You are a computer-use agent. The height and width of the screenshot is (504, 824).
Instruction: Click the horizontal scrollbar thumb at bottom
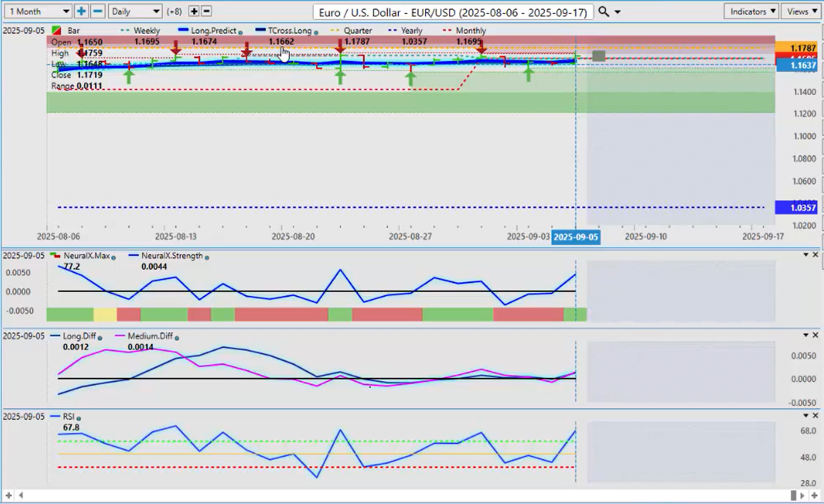(x=793, y=495)
